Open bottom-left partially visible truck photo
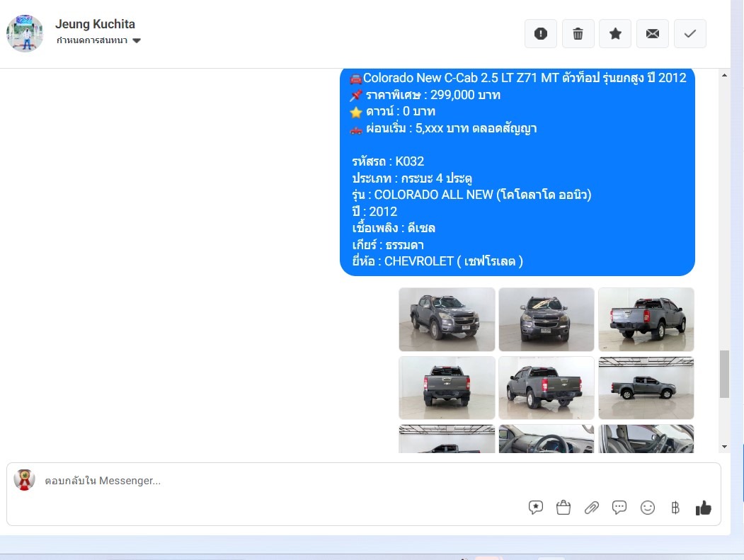This screenshot has width=744, height=560. tap(447, 438)
